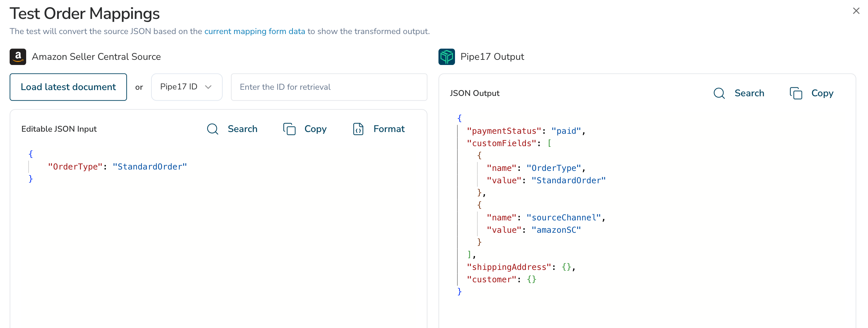868x328 pixels.
Task: Open the current mapping form data link
Action: pyautogui.click(x=255, y=31)
